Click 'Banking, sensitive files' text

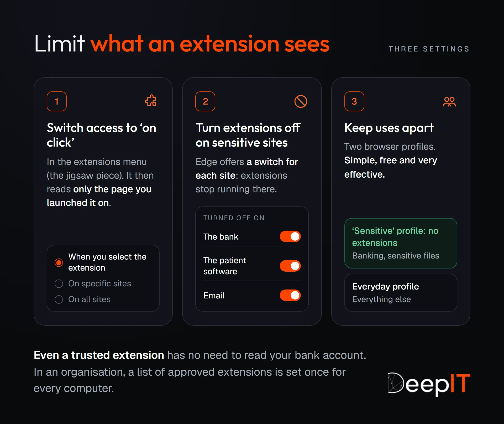coord(396,256)
